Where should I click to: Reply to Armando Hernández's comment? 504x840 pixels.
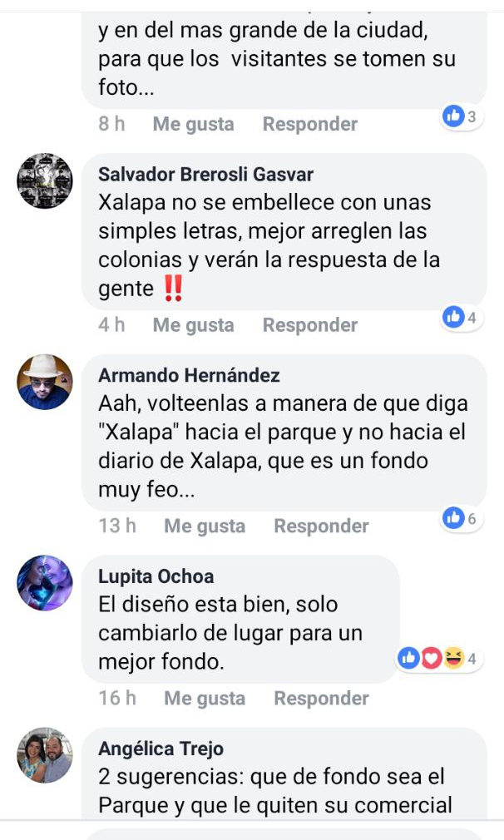point(321,526)
